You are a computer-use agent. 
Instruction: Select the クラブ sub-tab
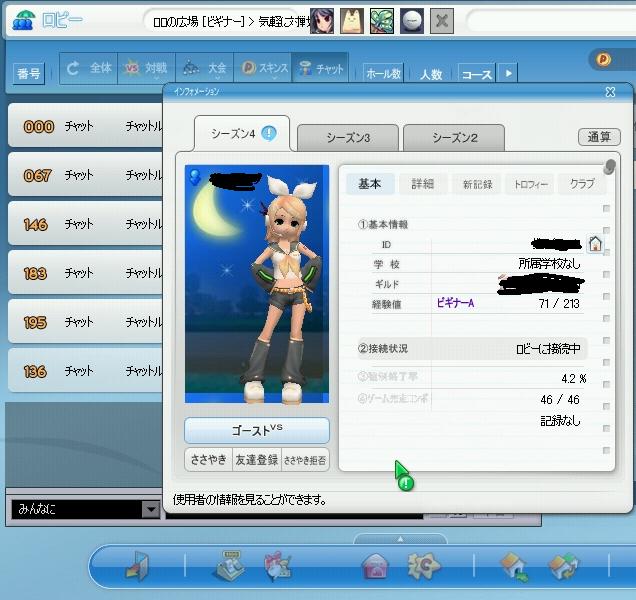coord(582,184)
